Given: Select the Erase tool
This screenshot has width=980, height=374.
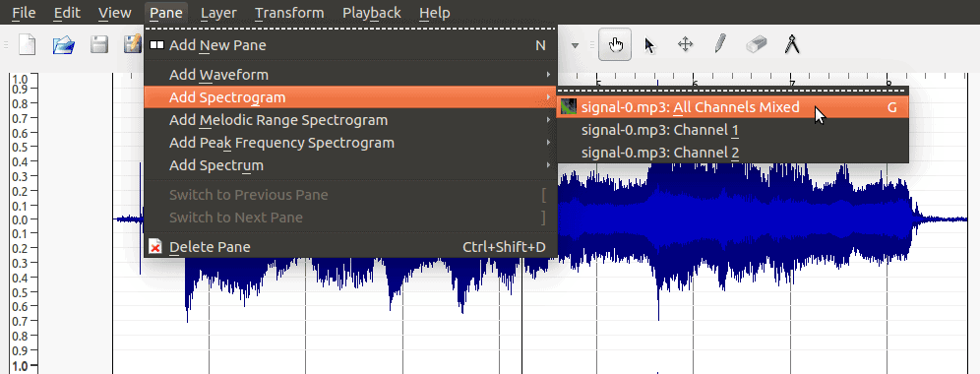Looking at the screenshot, I should coord(757,45).
